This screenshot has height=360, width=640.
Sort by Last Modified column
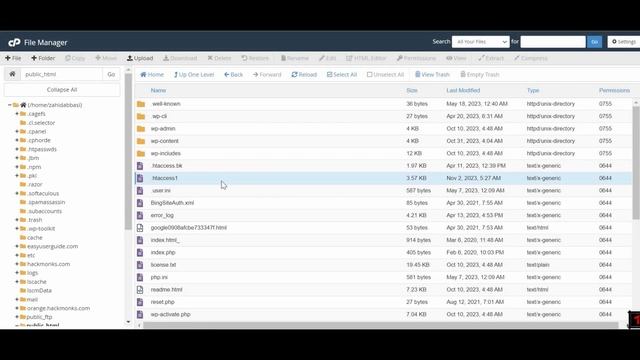point(463,91)
